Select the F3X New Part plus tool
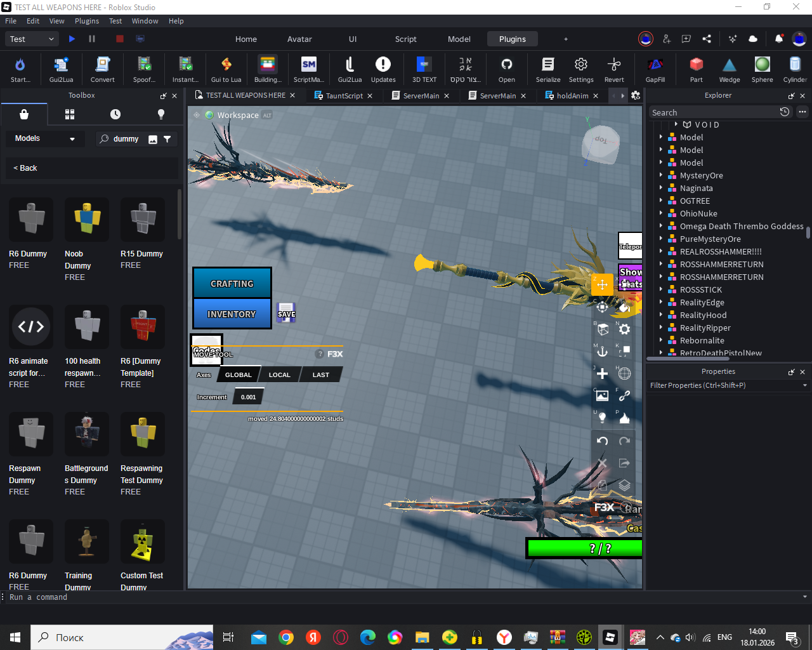Screen dimensions: 812x650 pyautogui.click(x=602, y=373)
